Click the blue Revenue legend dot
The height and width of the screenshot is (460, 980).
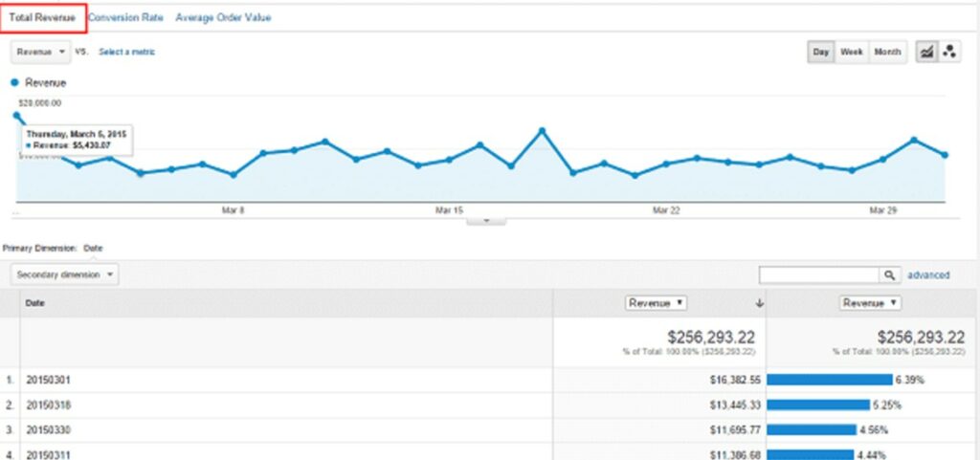click(x=15, y=83)
